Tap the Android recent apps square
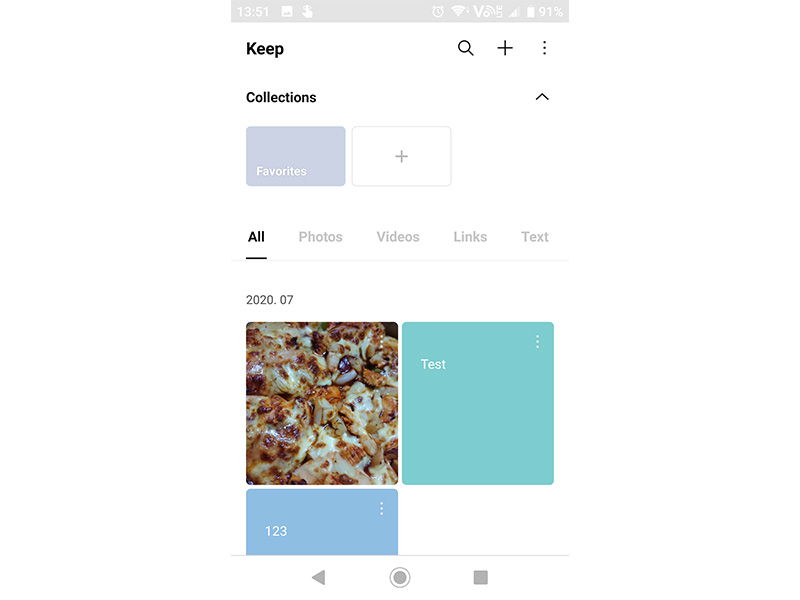800x600 pixels. tap(480, 578)
